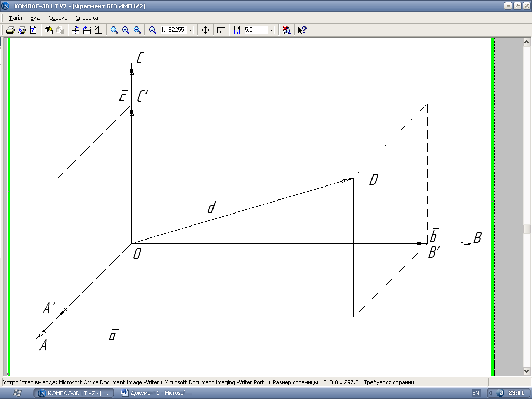Screen dimensions: 532x399
Task: Open the Файл menu
Action: 15,18
